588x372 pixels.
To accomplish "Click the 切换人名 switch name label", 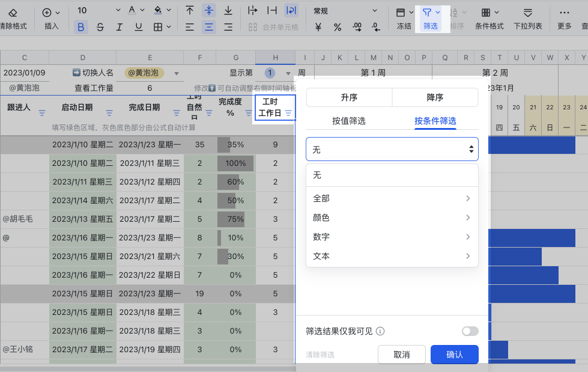I will pyautogui.click(x=97, y=73).
